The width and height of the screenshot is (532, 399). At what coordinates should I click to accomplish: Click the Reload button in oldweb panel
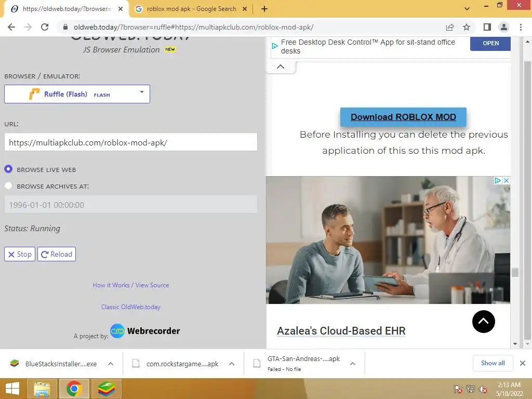pyautogui.click(x=57, y=254)
